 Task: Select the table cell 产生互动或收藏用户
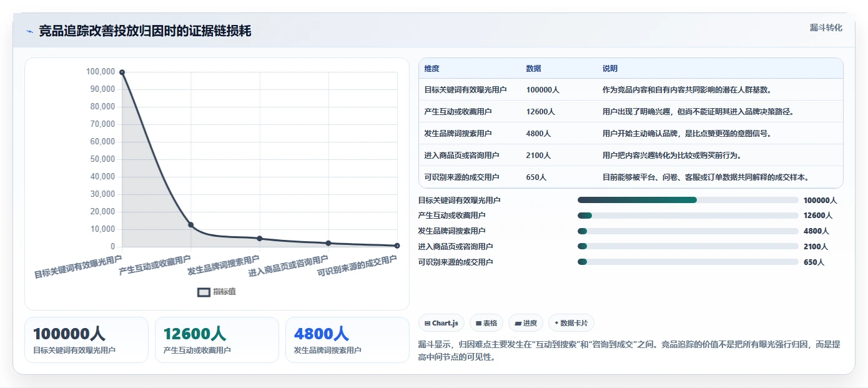point(458,112)
